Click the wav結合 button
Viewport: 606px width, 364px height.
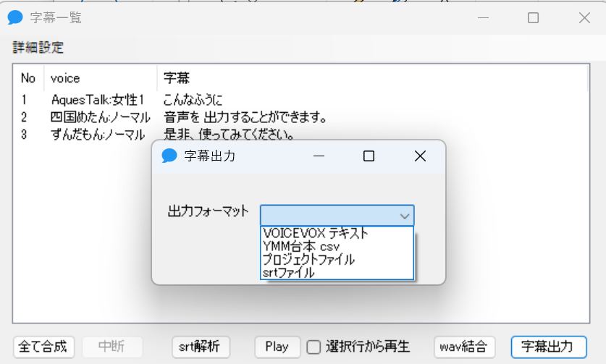coord(465,347)
